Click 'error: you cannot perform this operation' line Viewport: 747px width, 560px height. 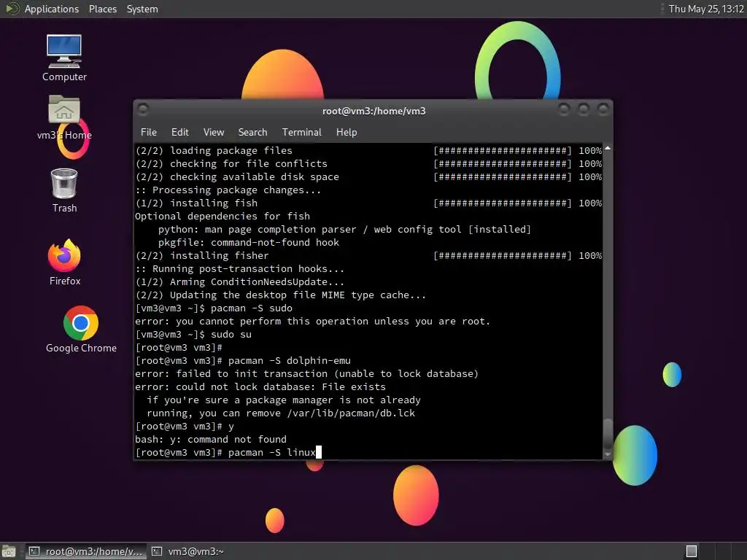pos(312,322)
